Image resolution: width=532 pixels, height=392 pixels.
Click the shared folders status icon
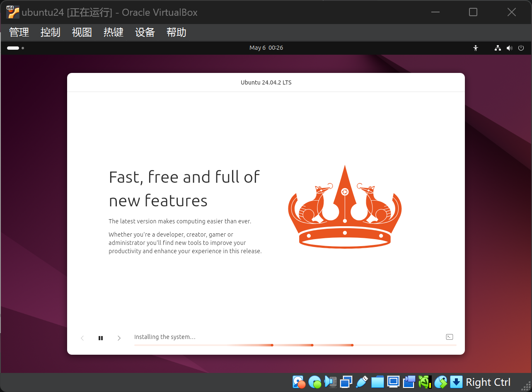click(x=377, y=382)
